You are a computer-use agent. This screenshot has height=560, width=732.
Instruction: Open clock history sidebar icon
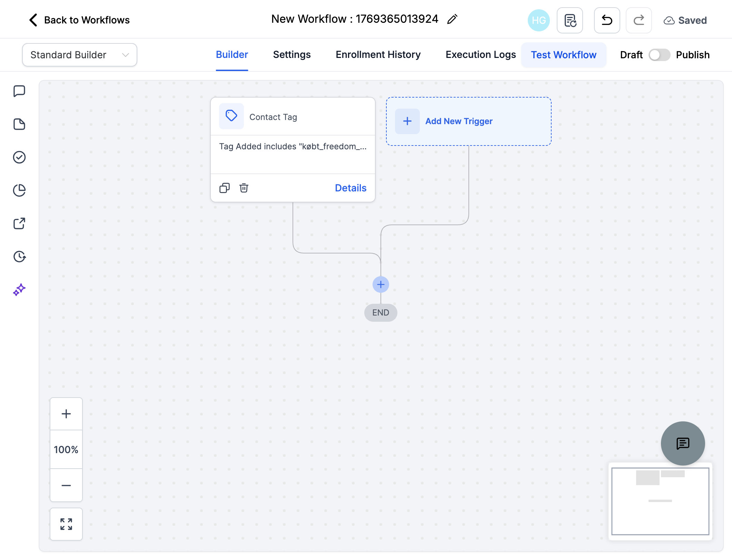coord(19,257)
